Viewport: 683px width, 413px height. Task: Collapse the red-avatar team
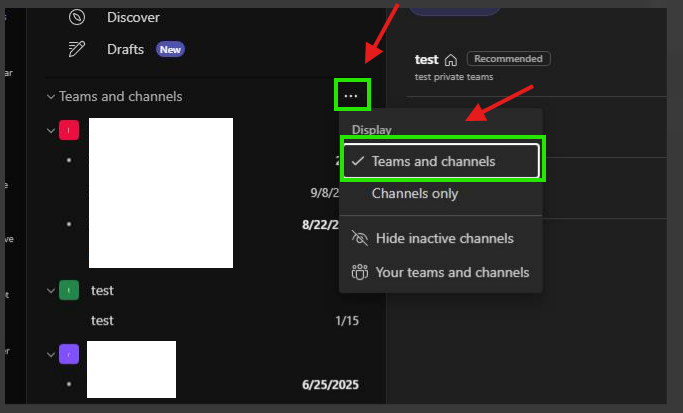(x=51, y=131)
